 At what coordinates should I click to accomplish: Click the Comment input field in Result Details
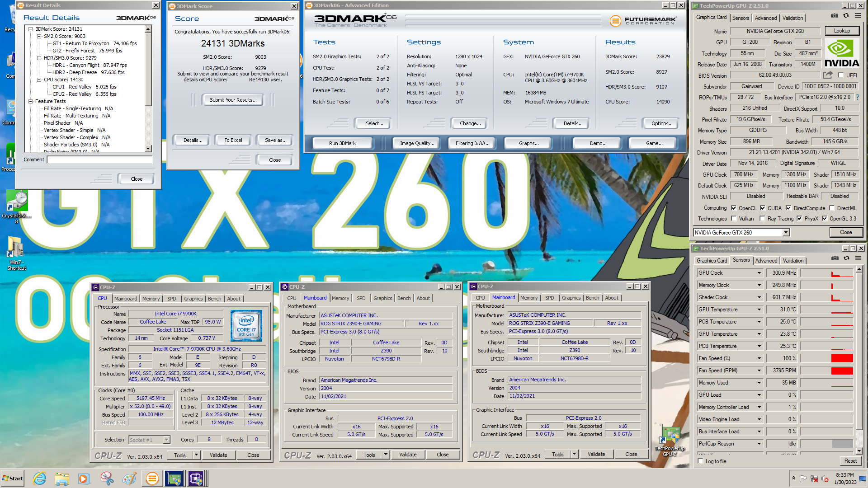[99, 160]
